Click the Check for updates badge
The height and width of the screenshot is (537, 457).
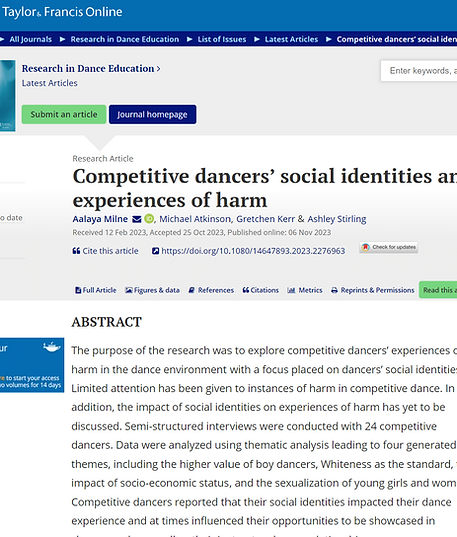tap(388, 247)
